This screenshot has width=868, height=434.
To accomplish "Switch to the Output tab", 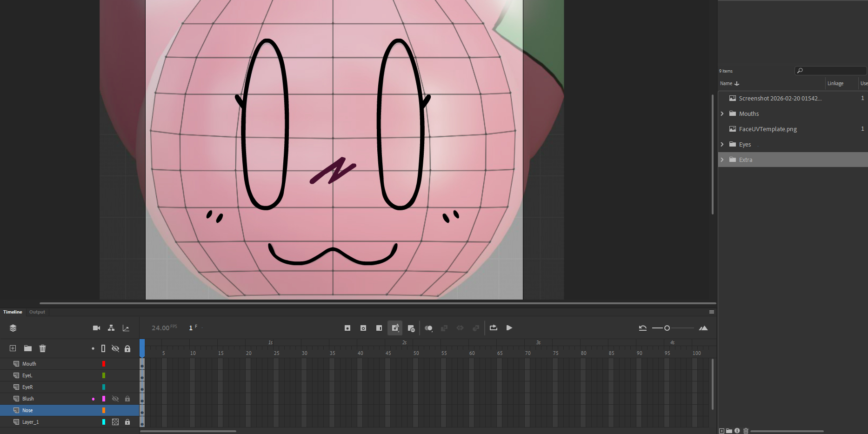I will [37, 312].
